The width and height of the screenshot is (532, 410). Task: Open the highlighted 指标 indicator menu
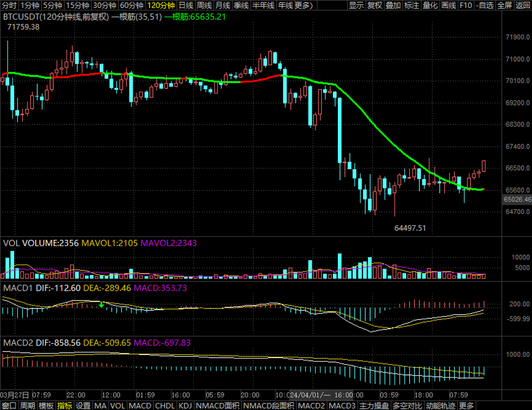(x=65, y=406)
